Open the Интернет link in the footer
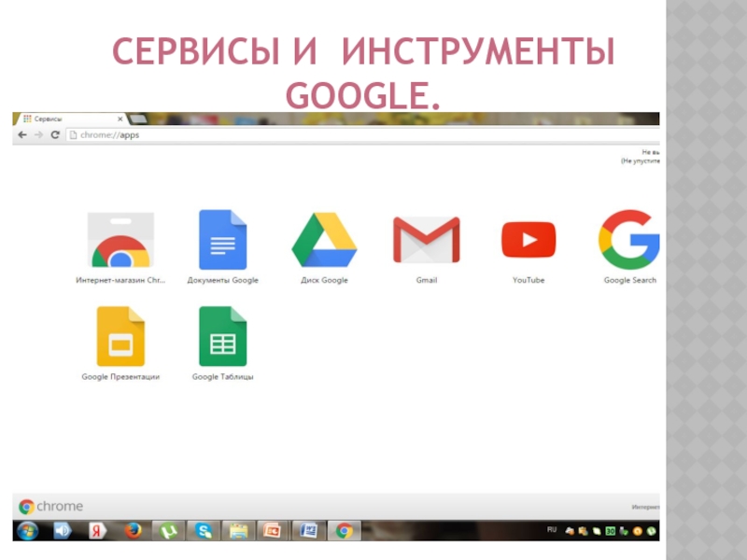The height and width of the screenshot is (560, 747). click(x=645, y=507)
